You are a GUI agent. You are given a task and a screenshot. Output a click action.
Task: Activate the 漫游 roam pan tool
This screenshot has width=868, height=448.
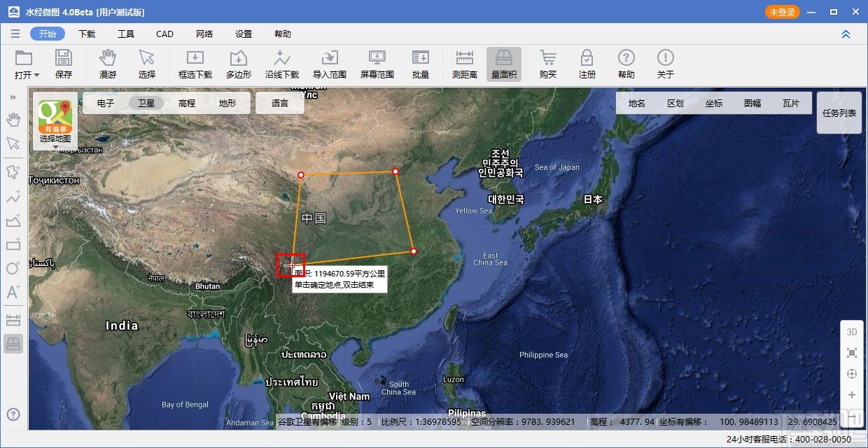(x=108, y=63)
